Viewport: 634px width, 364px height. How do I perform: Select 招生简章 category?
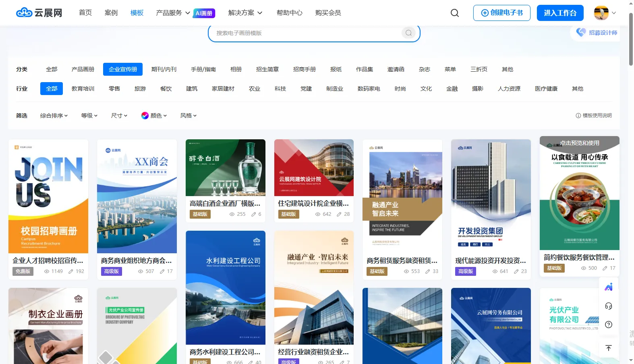267,69
